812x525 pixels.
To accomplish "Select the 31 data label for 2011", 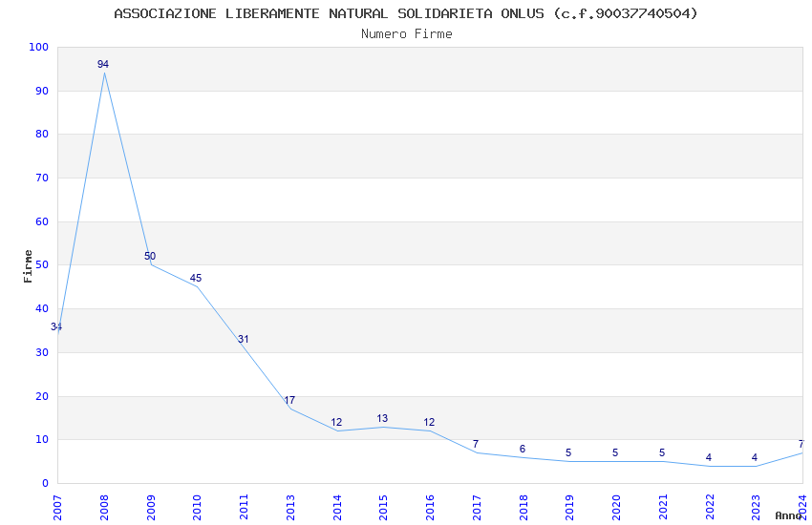I will (x=244, y=339).
